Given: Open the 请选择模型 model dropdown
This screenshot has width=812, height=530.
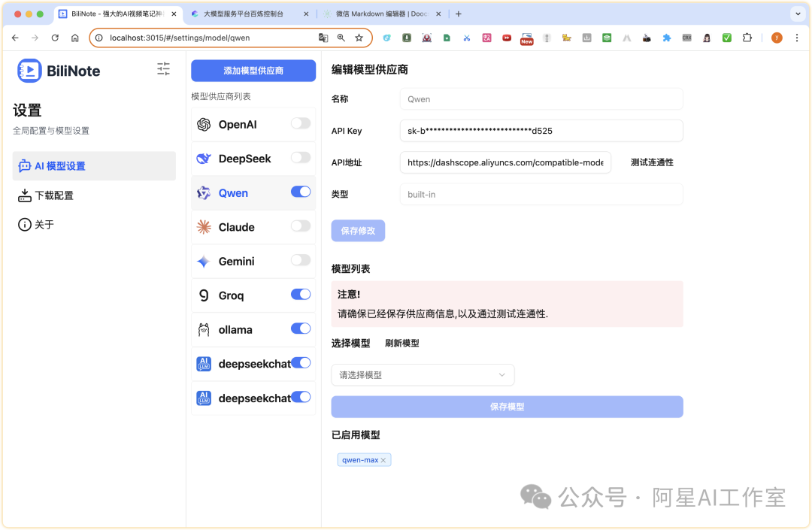Looking at the screenshot, I should (x=423, y=374).
